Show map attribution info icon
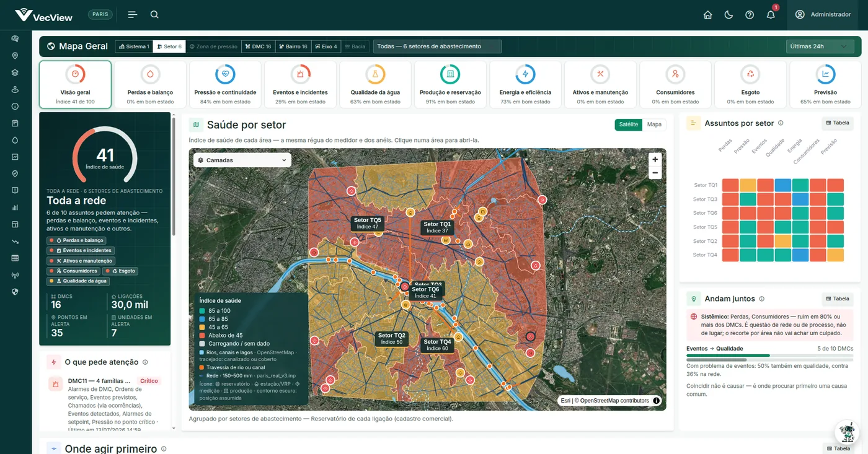Image resolution: width=868 pixels, height=454 pixels. click(656, 401)
